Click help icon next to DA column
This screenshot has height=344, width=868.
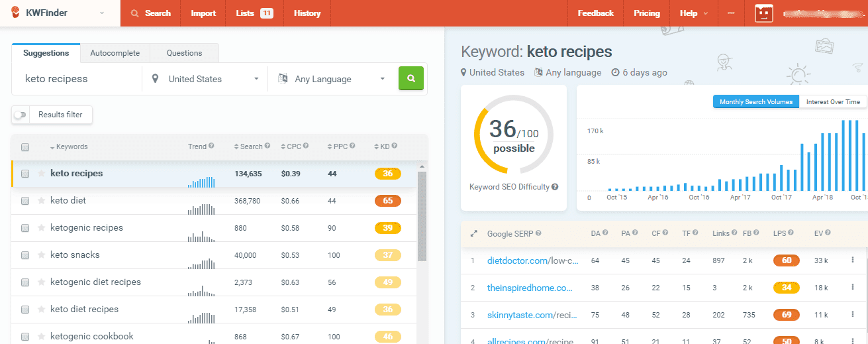pyautogui.click(x=606, y=233)
